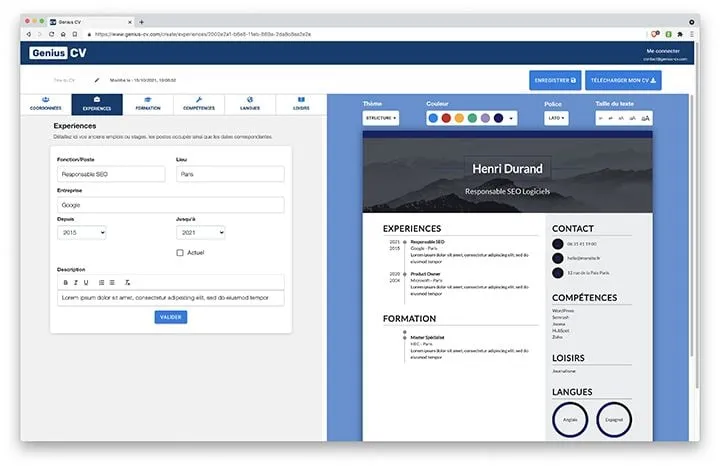Switch to the Loisirs tab
Screen dimensions: 720x468
[301, 104]
